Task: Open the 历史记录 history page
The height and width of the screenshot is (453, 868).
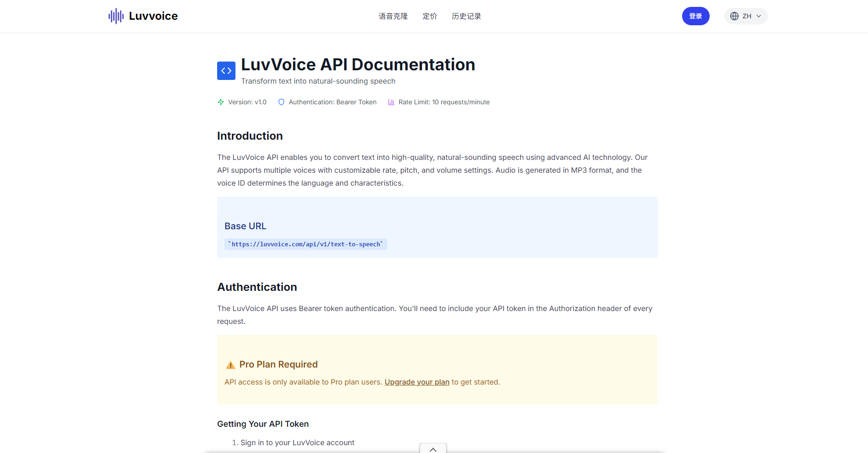Action: [x=466, y=16]
